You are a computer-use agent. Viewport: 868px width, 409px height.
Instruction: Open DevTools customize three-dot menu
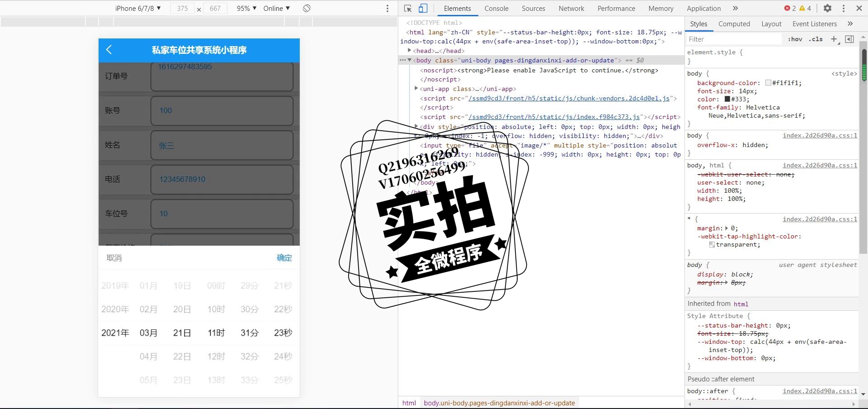(844, 8)
